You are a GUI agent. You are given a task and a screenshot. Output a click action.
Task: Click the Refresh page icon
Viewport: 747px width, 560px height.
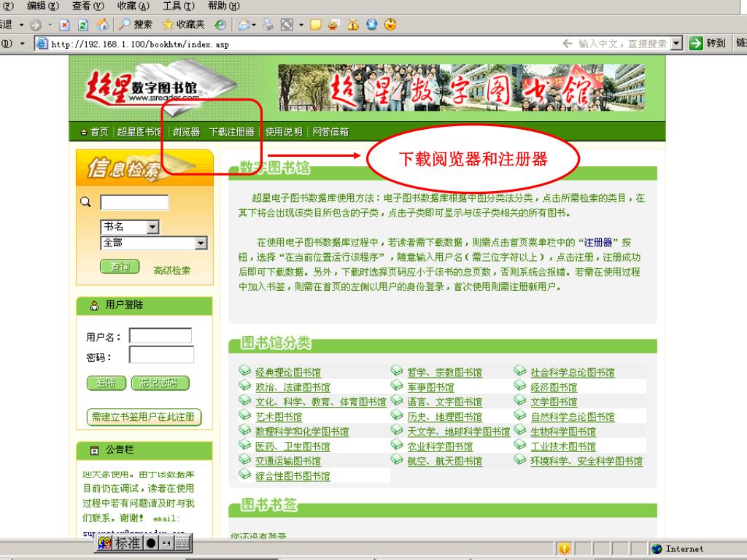tap(83, 25)
